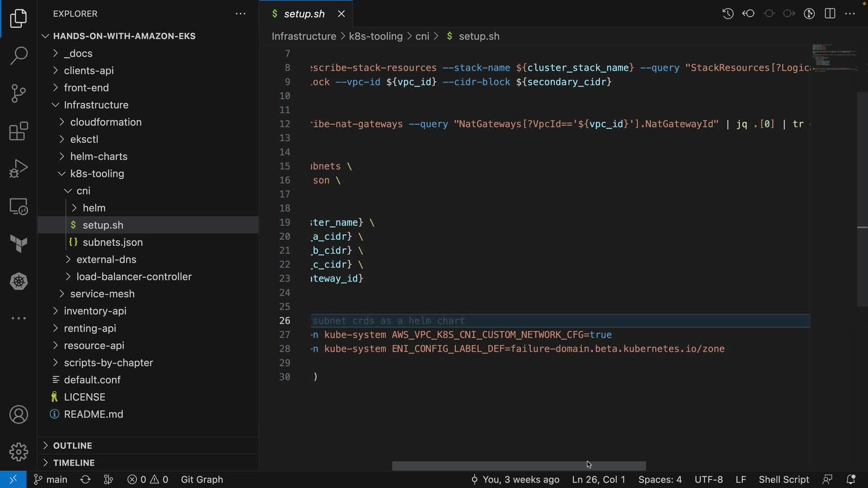
Task: Open the Kubernetes view icon
Action: click(x=19, y=282)
